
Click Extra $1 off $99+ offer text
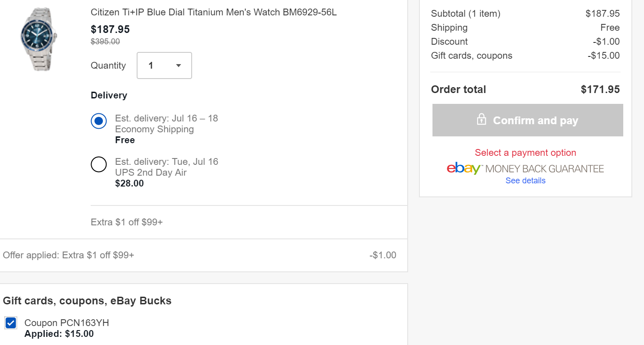point(127,222)
